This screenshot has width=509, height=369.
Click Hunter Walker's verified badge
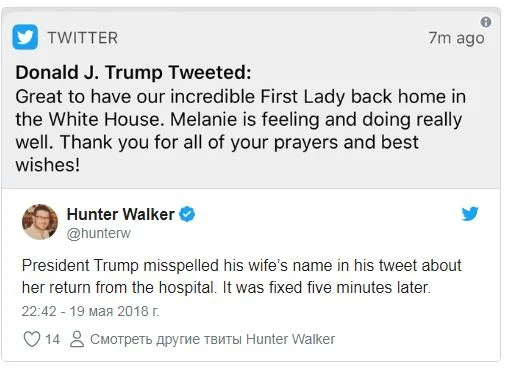(187, 214)
